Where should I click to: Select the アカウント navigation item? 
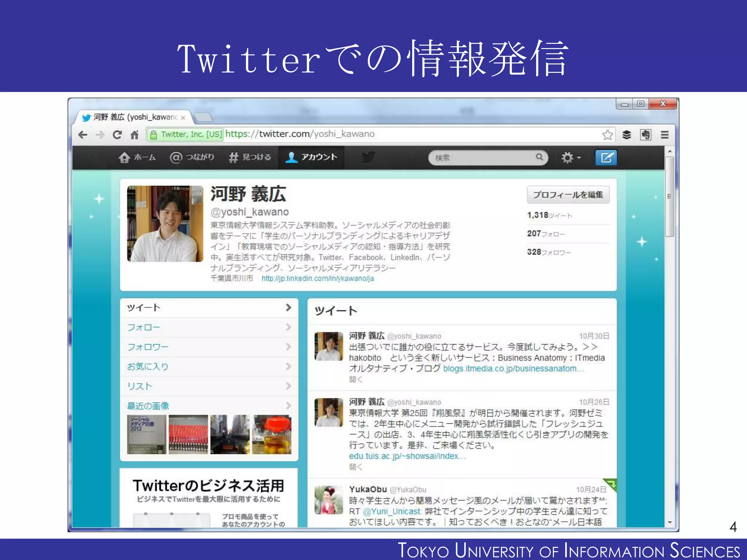(311, 157)
